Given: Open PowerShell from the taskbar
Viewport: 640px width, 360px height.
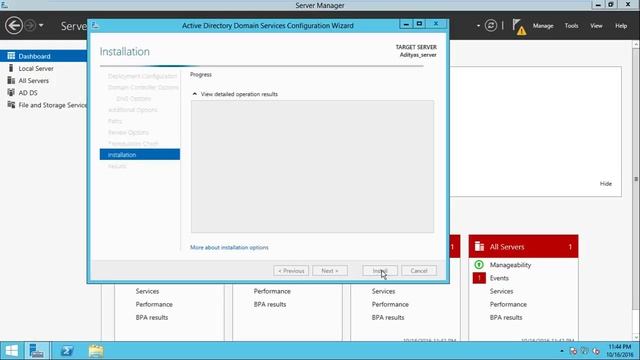Looking at the screenshot, I should (67, 351).
